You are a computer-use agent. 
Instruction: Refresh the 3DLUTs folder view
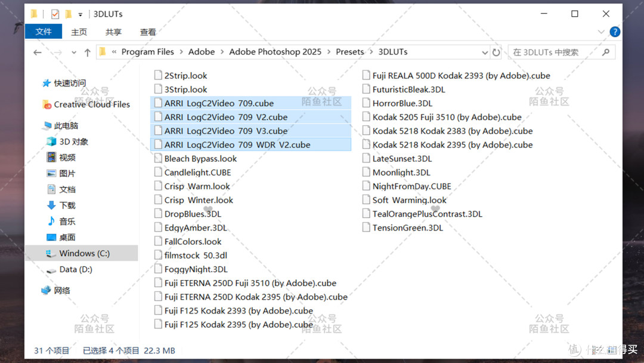[496, 52]
